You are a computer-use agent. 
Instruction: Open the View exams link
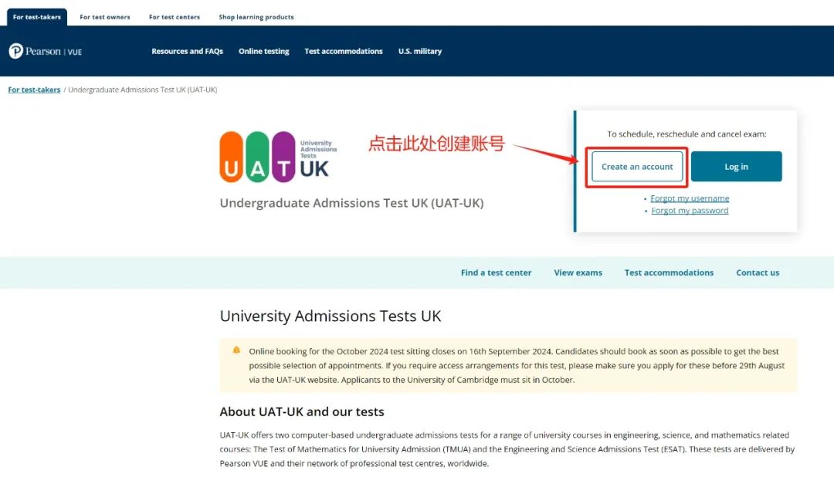[578, 272]
